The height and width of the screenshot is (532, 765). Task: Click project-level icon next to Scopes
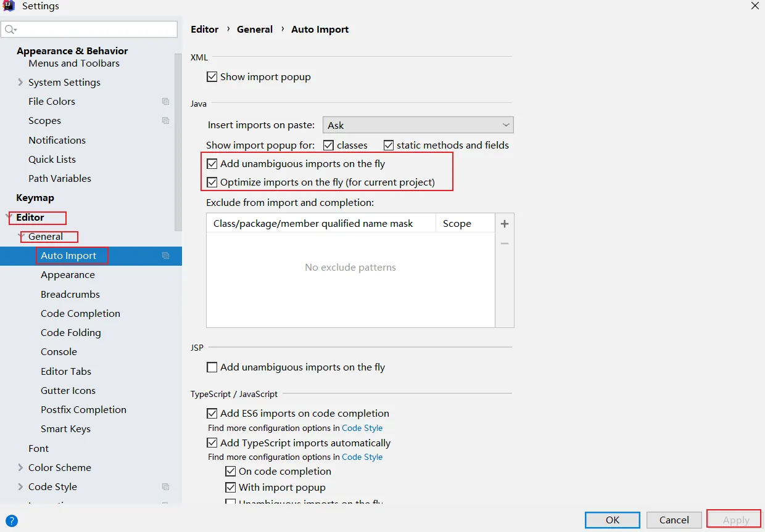(165, 121)
